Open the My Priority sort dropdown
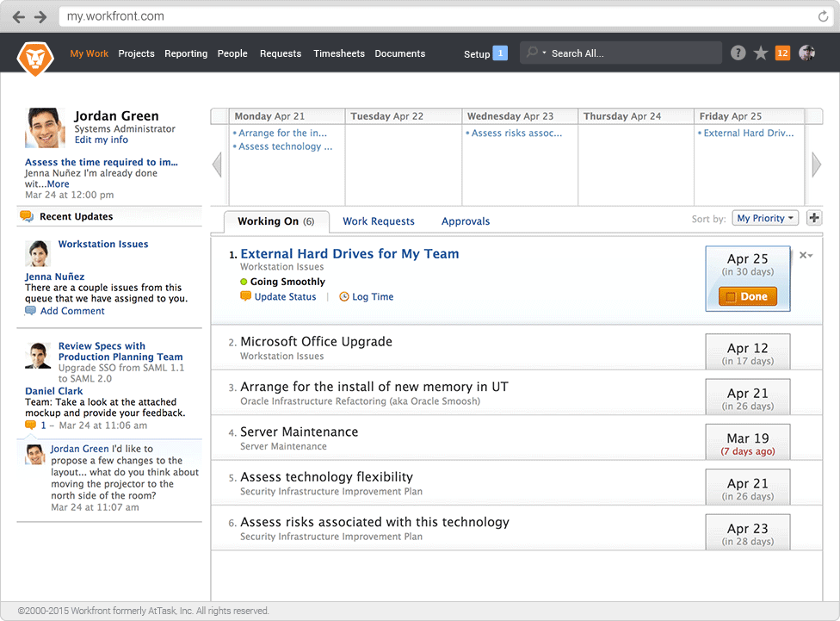The height and width of the screenshot is (621, 840). point(764,219)
